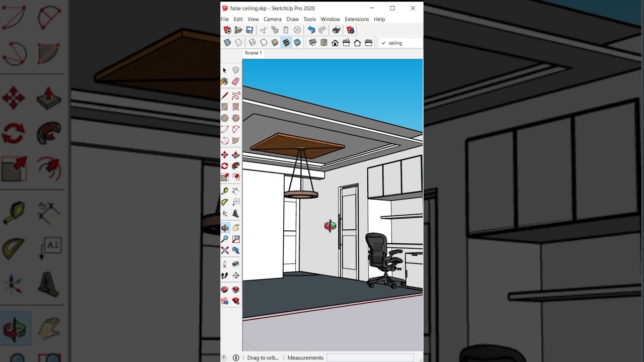Select the Line pencil tool

coord(224,96)
